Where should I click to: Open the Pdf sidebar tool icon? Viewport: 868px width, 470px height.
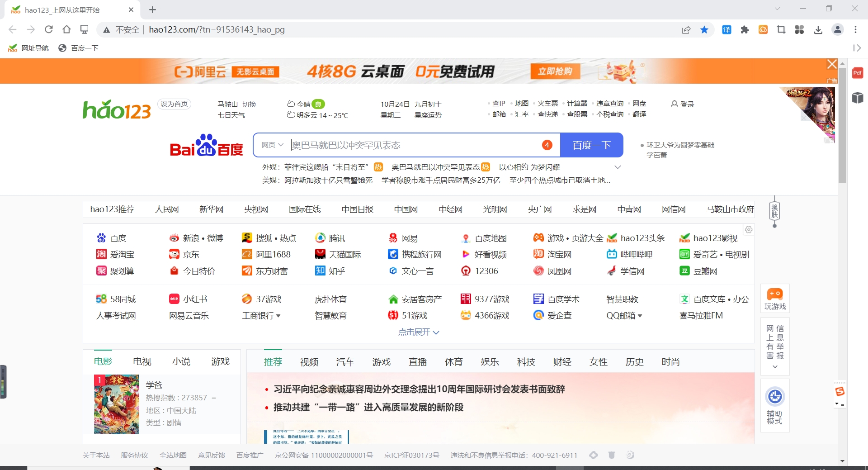pos(858,73)
